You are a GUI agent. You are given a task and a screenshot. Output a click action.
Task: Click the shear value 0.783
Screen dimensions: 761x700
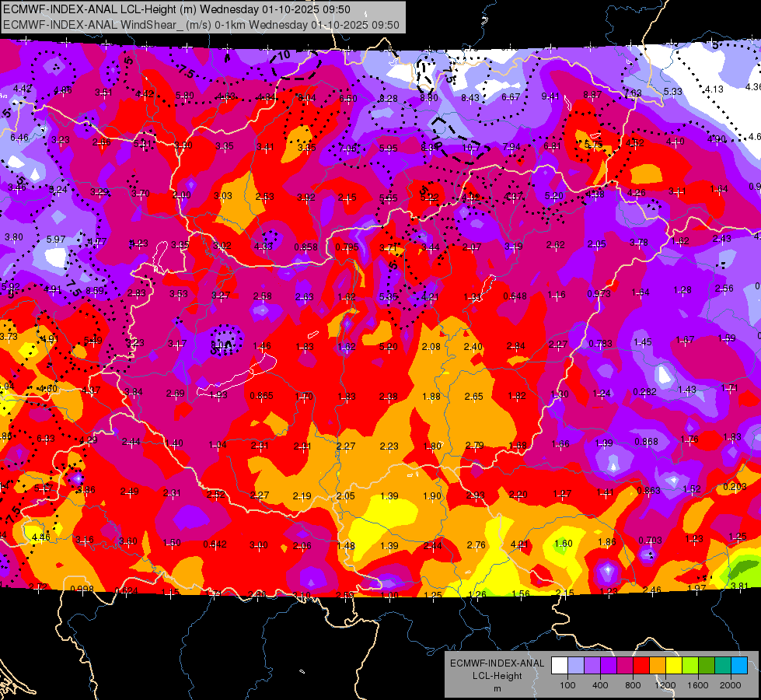pos(600,344)
